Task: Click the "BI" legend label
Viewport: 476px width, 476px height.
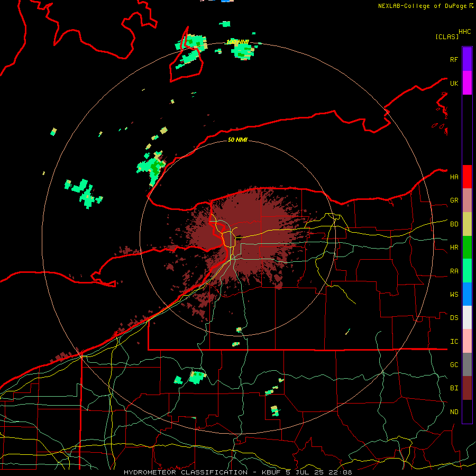Action: [x=454, y=388]
